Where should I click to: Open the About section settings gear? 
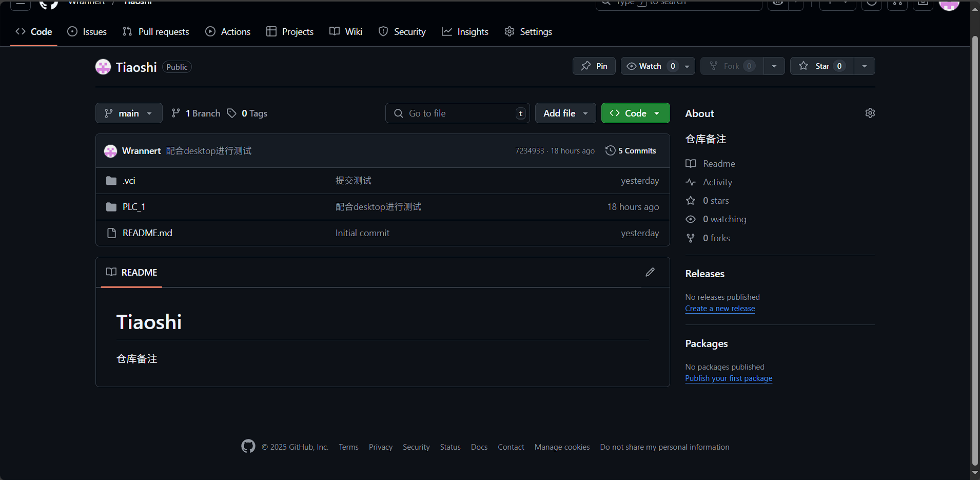click(x=870, y=113)
